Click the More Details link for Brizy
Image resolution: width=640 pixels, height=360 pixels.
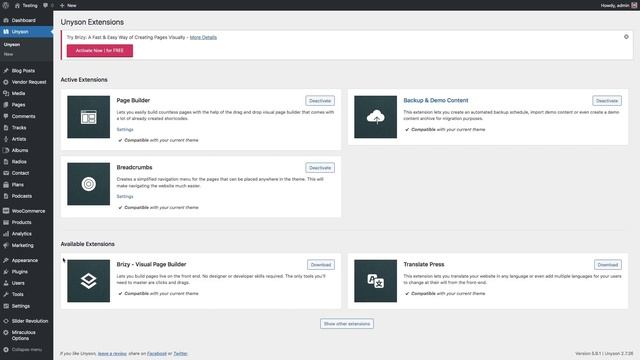tap(203, 37)
